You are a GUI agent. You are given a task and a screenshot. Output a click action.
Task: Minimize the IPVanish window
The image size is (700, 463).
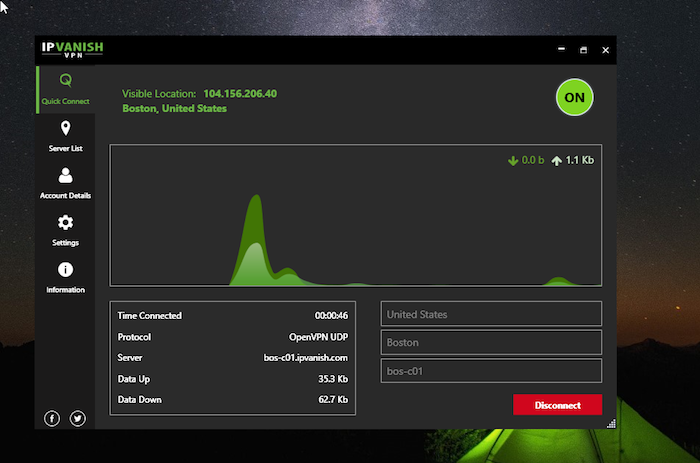562,50
